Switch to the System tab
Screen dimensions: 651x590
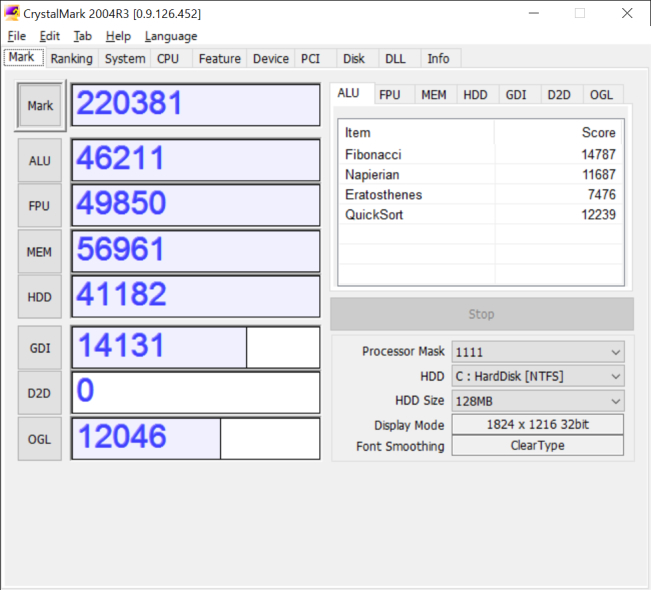[125, 59]
